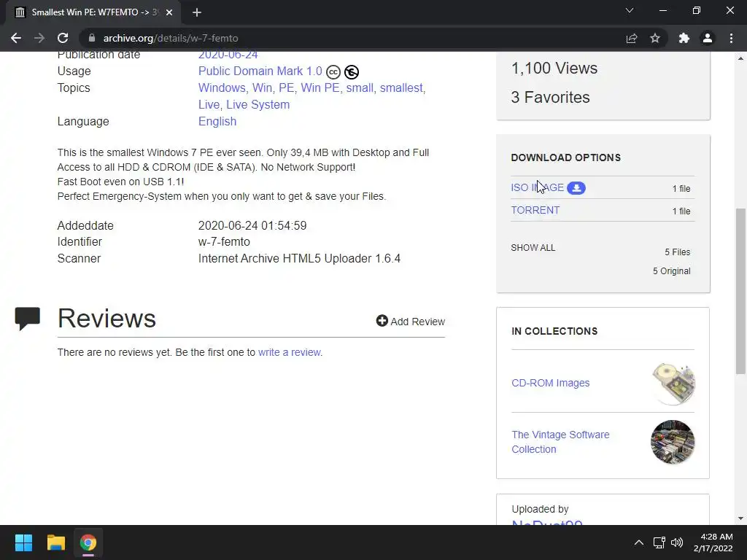Screen dimensions: 747x560
Task: Open the Chrome profile icon
Action: [708, 38]
